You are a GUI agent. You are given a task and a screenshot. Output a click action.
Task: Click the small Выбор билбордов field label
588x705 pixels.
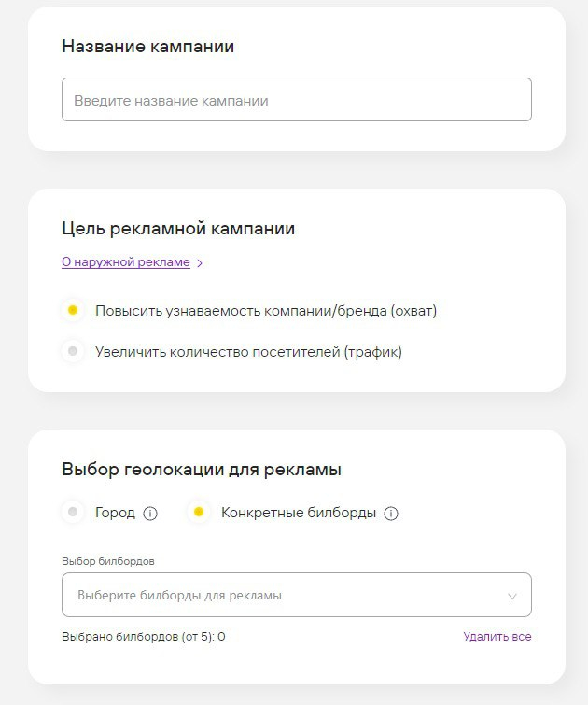(x=107, y=561)
